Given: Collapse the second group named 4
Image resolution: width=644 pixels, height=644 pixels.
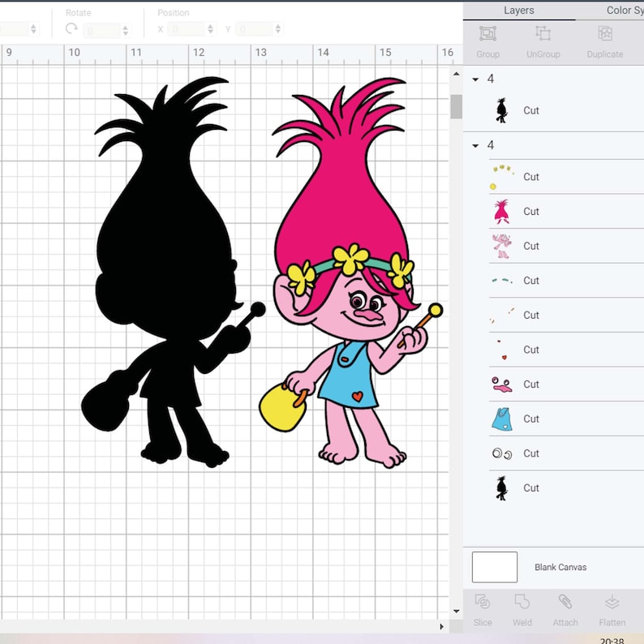Looking at the screenshot, I should coord(475,145).
